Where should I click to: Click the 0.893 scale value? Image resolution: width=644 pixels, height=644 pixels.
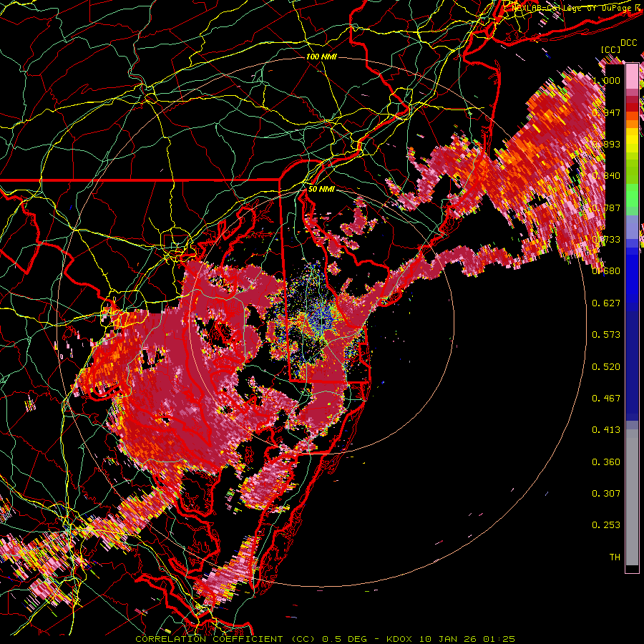[x=606, y=144]
